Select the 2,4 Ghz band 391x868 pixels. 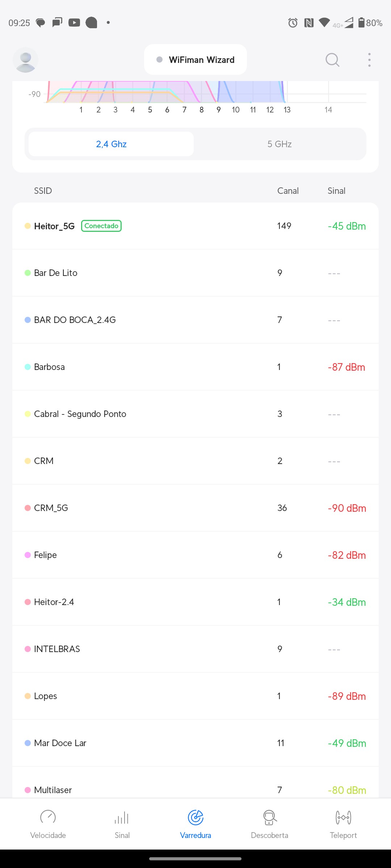click(111, 144)
